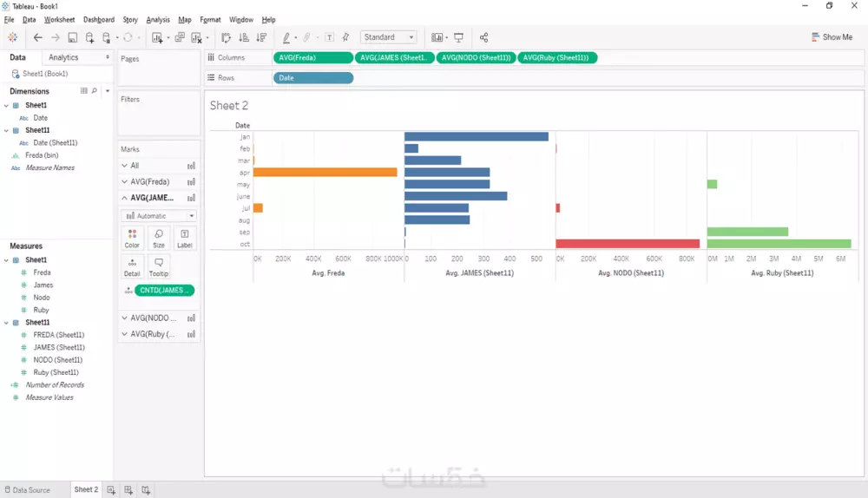Duplicate the current sheet

[180, 37]
